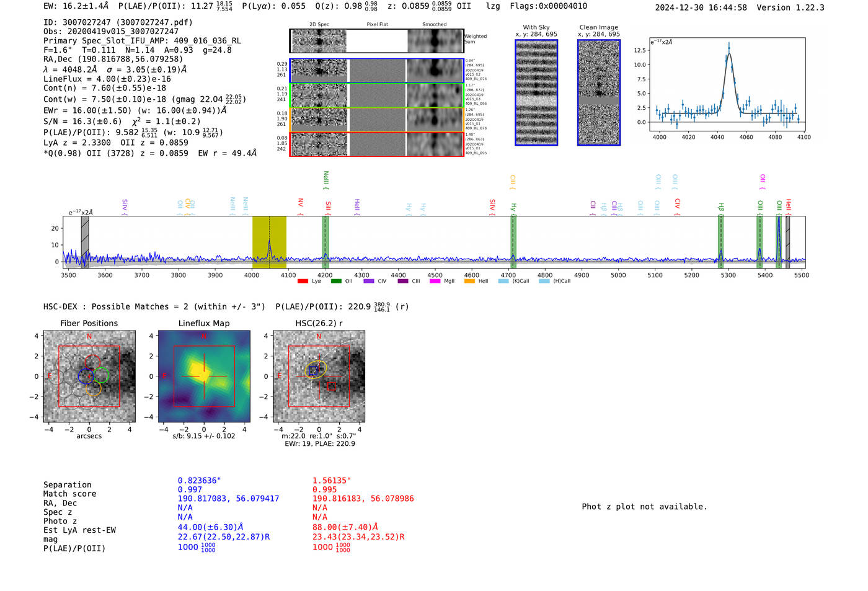The height and width of the screenshot is (591, 868).
Task: Open the Lineflux Map panel
Action: (x=204, y=376)
